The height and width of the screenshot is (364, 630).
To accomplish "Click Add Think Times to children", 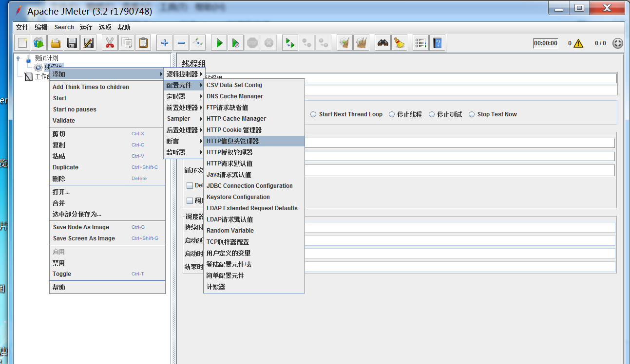I will click(107, 87).
